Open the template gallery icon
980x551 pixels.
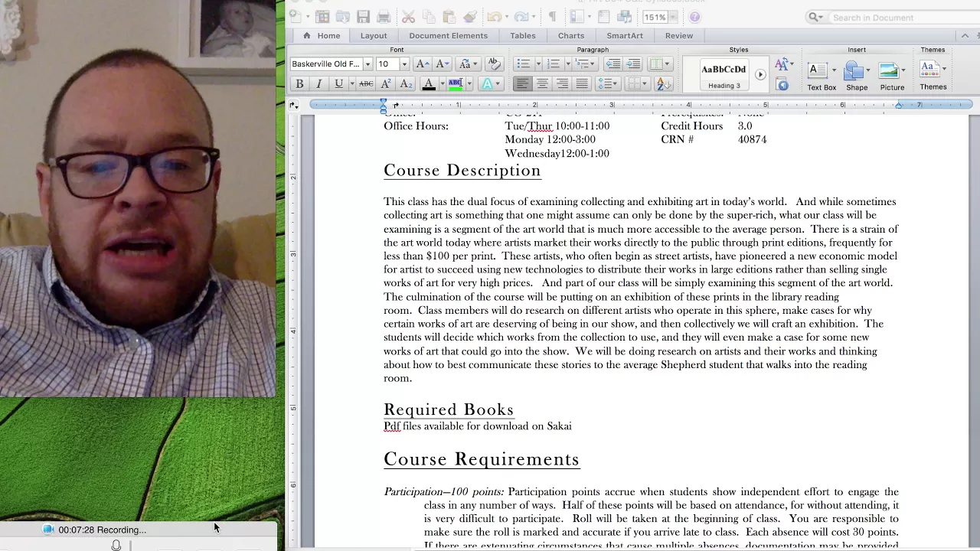pyautogui.click(x=322, y=17)
